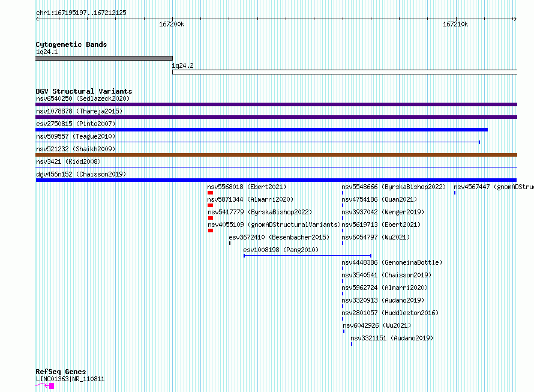The height and width of the screenshot is (392, 534).
Task: Select the nsv5568018 (Ebert2021) label
Action: tap(247, 187)
